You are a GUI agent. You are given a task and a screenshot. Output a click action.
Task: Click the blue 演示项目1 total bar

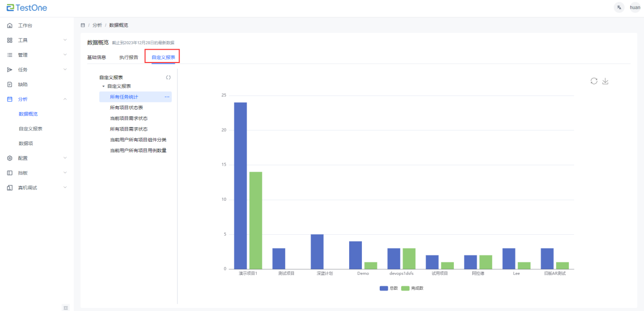(240, 185)
